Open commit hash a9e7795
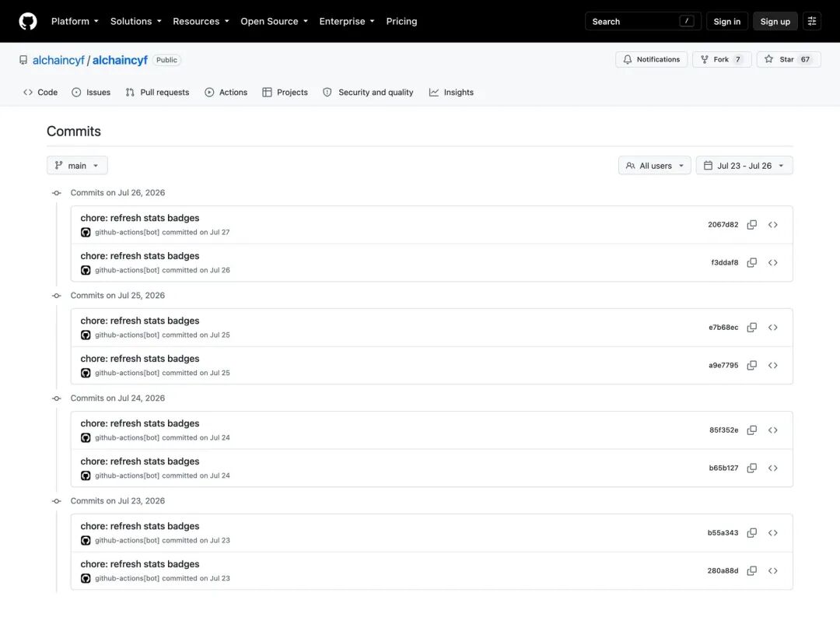 click(723, 366)
